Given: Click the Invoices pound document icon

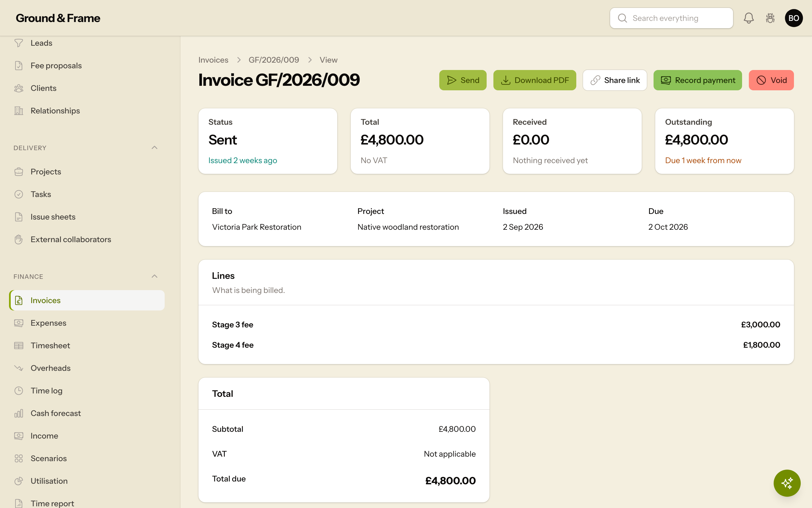Looking at the screenshot, I should pyautogui.click(x=19, y=300).
